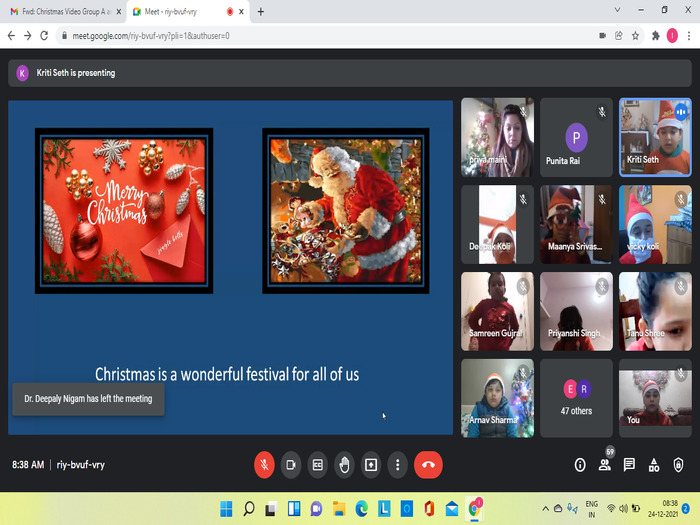700x525 pixels.
Task: Open File Explorer from taskbar
Action: [x=339, y=508]
